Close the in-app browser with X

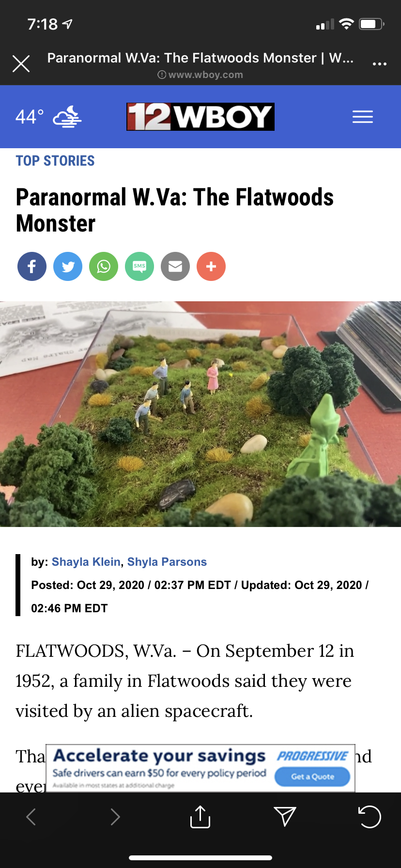(21, 63)
